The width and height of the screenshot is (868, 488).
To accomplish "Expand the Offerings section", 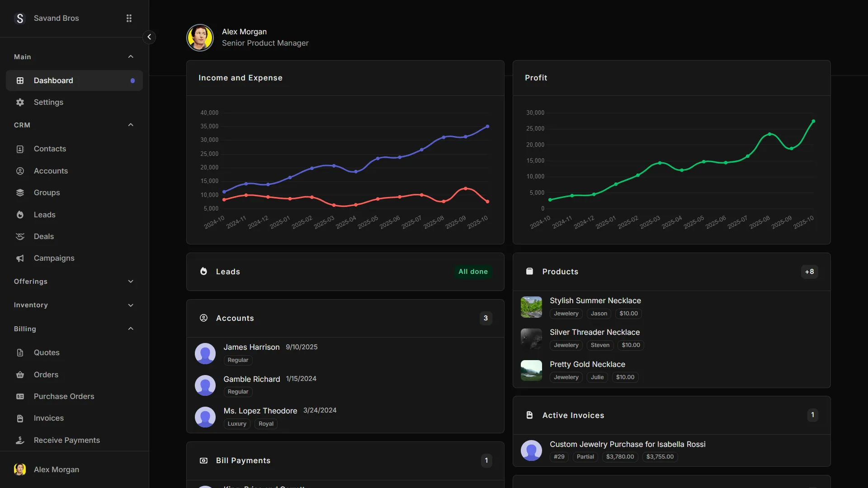I will pos(130,281).
